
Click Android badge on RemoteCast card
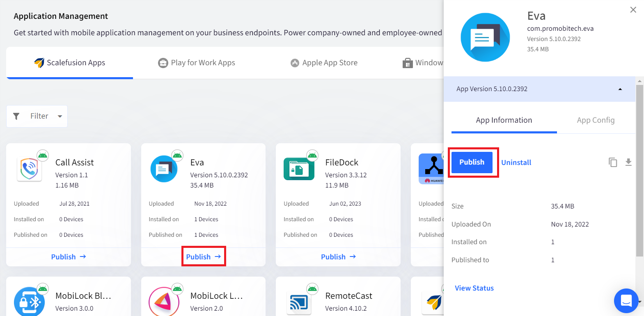312,289
